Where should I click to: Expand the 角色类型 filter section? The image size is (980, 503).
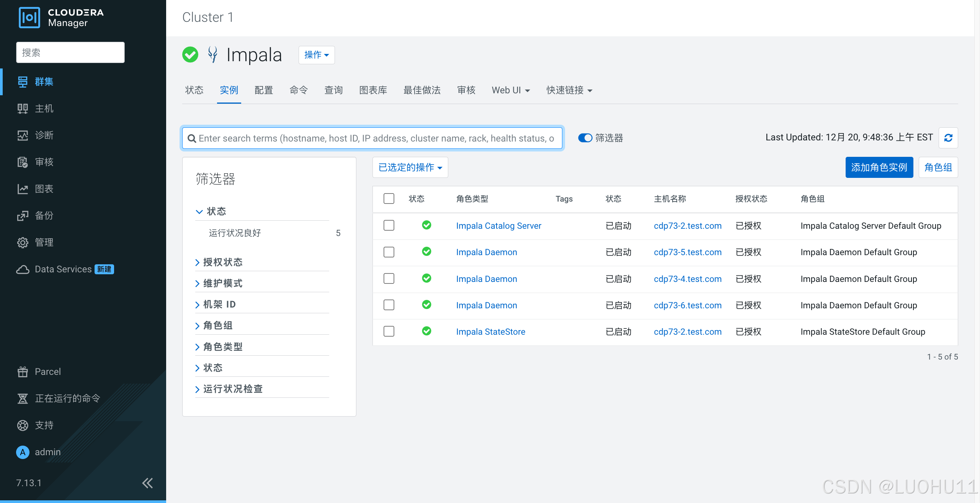click(223, 347)
